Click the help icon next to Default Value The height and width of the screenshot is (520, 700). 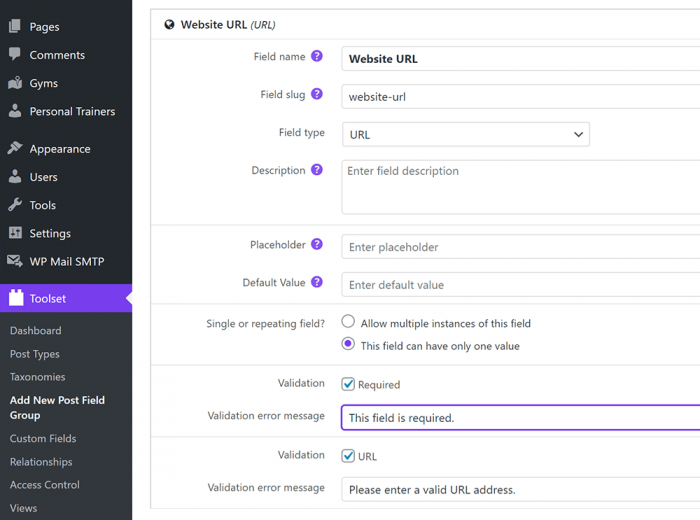(317, 282)
